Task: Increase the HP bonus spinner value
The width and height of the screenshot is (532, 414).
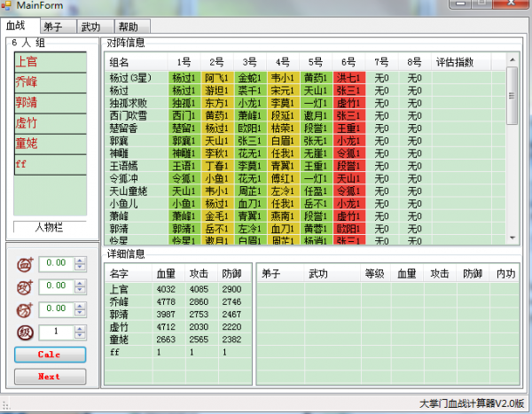Action: pos(80,261)
